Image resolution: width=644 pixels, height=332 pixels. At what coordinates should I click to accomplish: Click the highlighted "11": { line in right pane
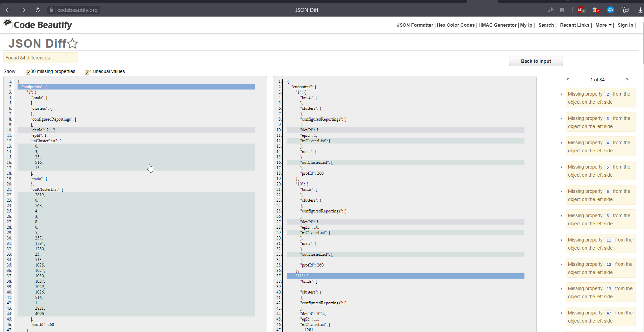[x=406, y=276]
